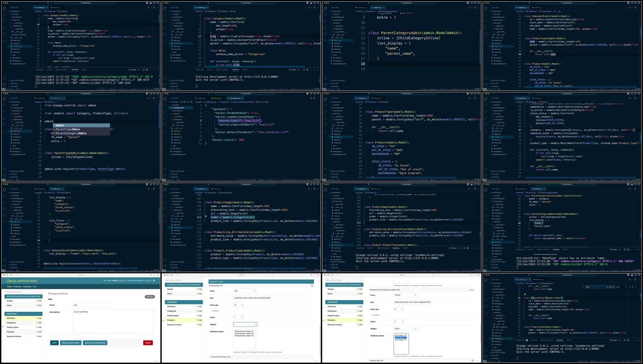
Task: Show browser sidebar on the Change attribute page
Action: pos(12,275)
